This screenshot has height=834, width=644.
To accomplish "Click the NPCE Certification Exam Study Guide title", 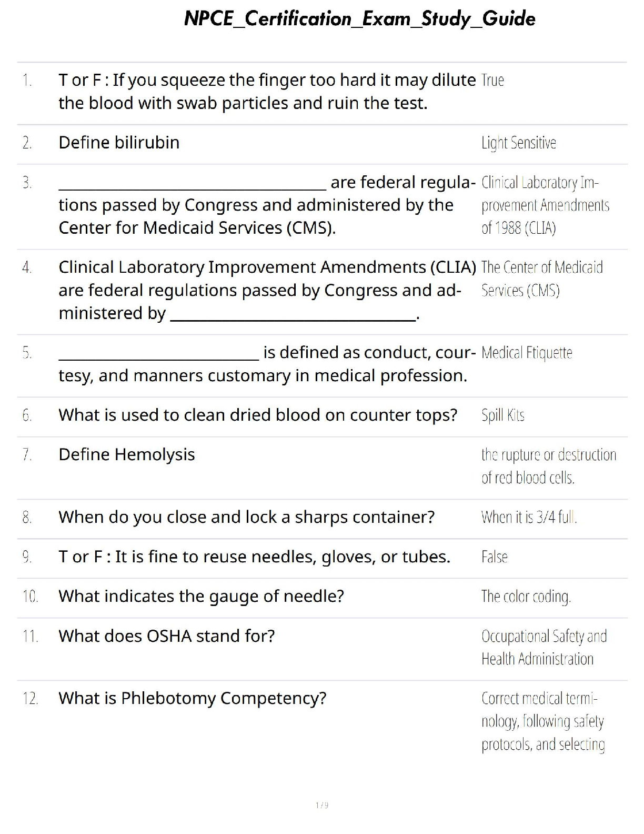I will [x=359, y=19].
